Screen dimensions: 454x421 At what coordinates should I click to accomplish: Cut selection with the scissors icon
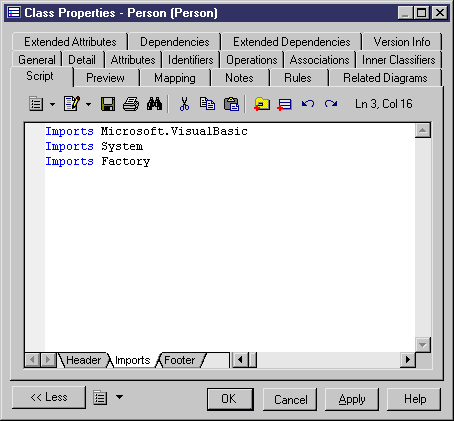(x=184, y=104)
